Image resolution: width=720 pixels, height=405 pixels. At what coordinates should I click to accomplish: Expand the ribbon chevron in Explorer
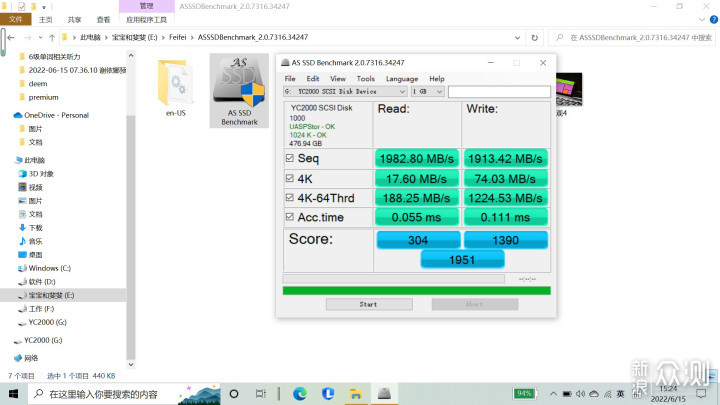pyautogui.click(x=701, y=20)
